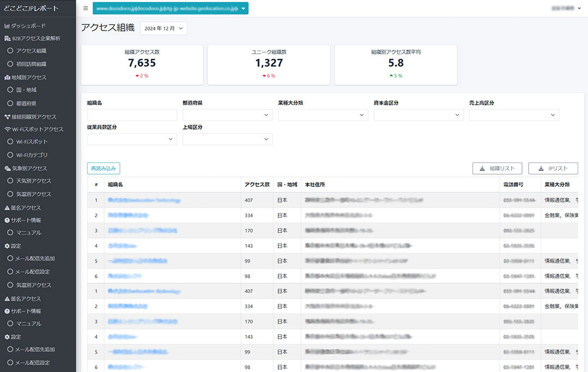This screenshot has height=372, width=588.
Task: Click the Wi-Fiスポットアクセス wifi icon
Action: point(7,130)
